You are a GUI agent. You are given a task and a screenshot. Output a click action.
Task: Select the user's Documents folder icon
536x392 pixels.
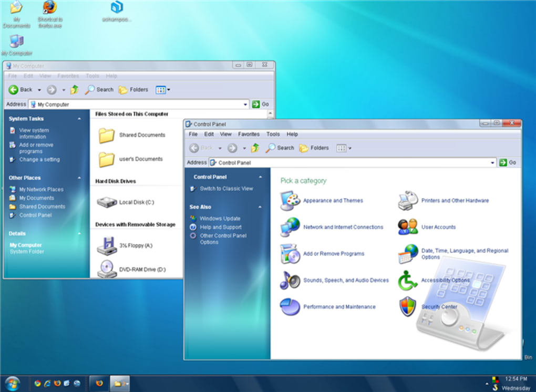[107, 159]
